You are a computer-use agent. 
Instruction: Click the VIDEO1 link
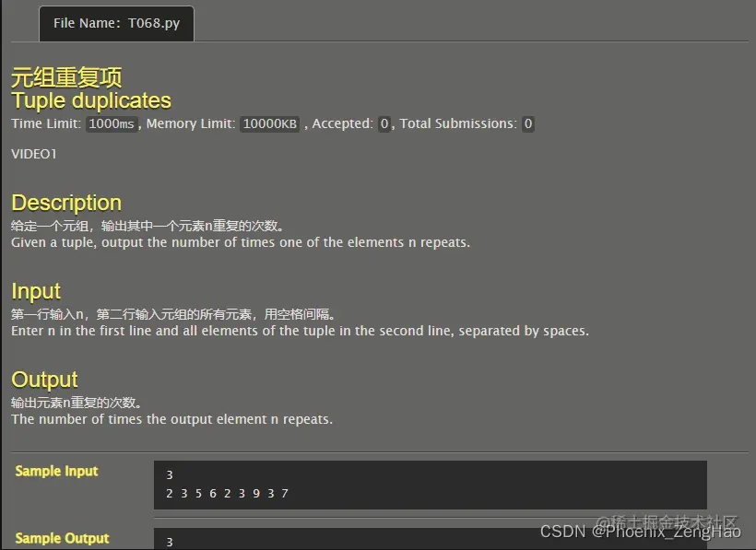click(x=34, y=154)
